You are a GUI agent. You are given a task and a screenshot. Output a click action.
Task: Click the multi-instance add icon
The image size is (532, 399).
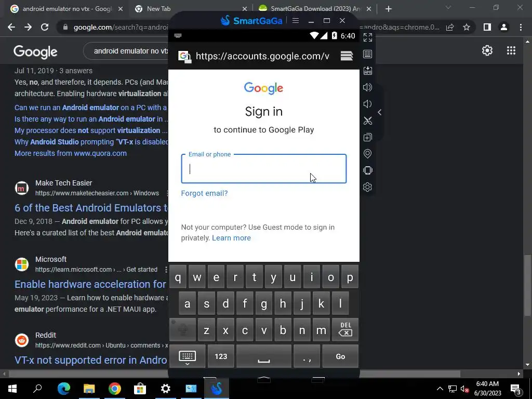368,137
